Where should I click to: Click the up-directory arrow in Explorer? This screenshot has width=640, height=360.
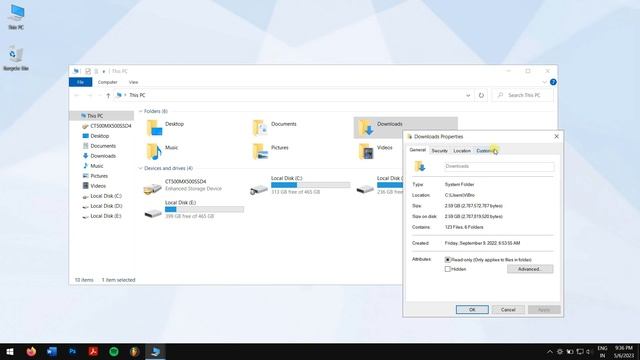[x=108, y=95]
